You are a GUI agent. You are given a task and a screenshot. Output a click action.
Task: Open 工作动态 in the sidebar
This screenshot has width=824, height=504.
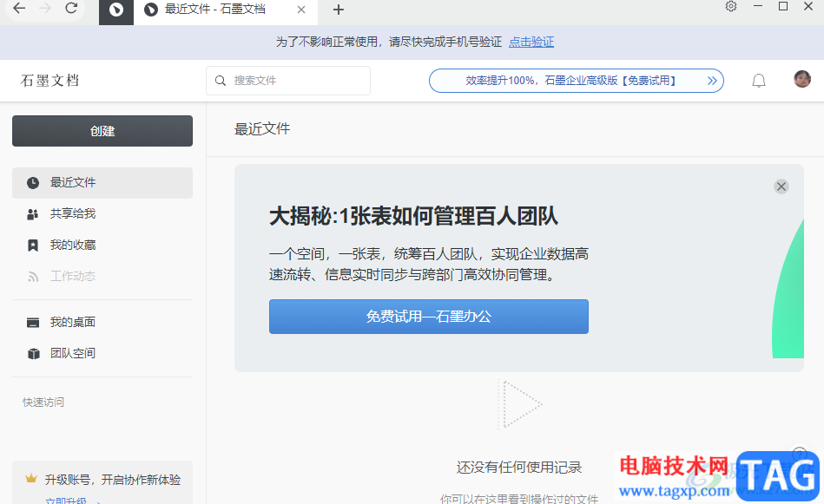coord(102,276)
